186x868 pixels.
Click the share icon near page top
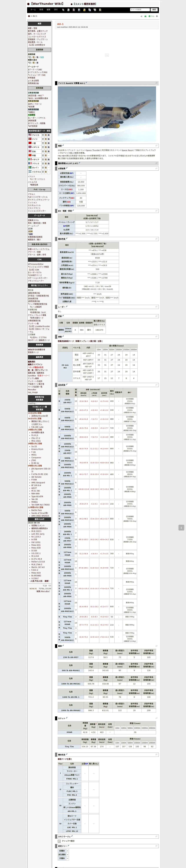click(x=141, y=16)
